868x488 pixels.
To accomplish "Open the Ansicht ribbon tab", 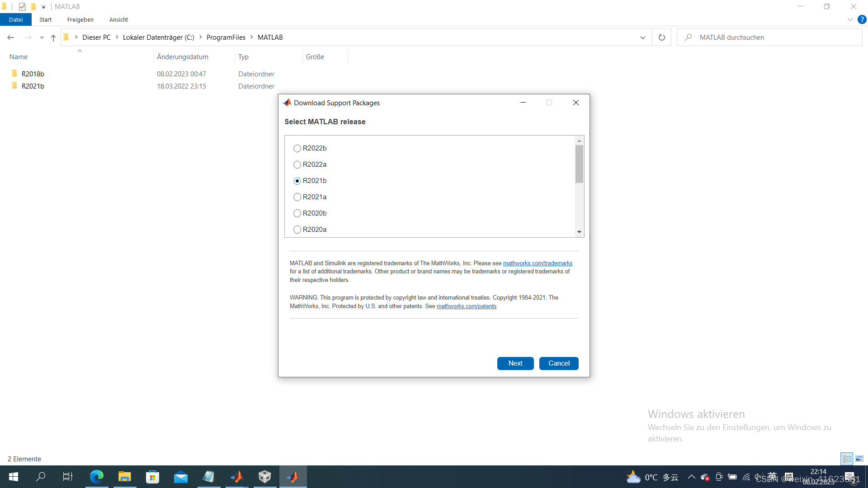I will pyautogui.click(x=118, y=19).
